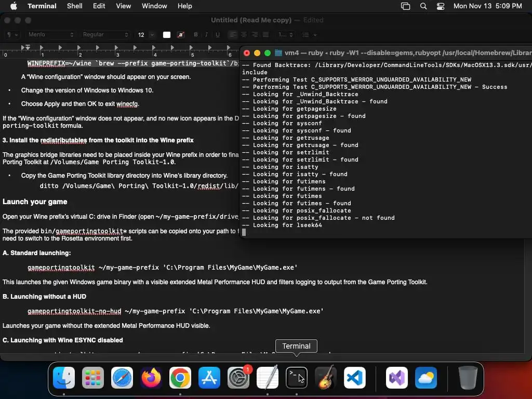The width and height of the screenshot is (532, 399).
Task: Toggle bold in TextEdit toolbar
Action: (x=196, y=35)
